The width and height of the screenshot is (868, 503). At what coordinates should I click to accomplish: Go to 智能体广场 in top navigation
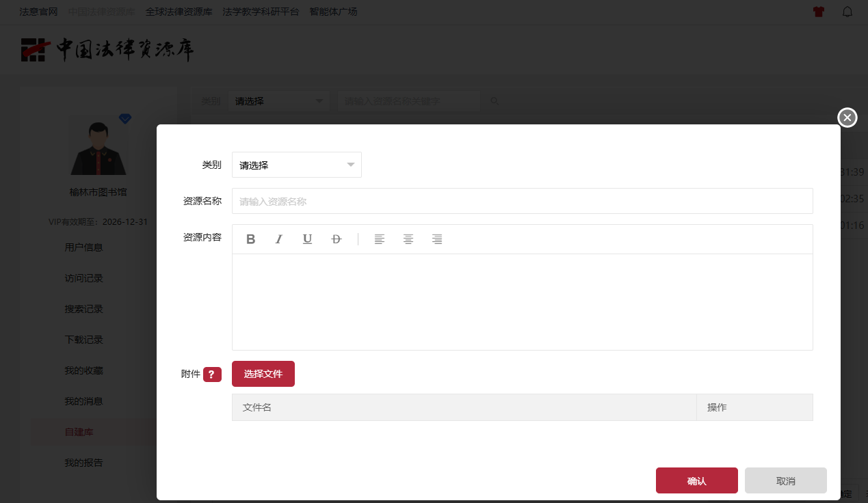[x=333, y=12]
